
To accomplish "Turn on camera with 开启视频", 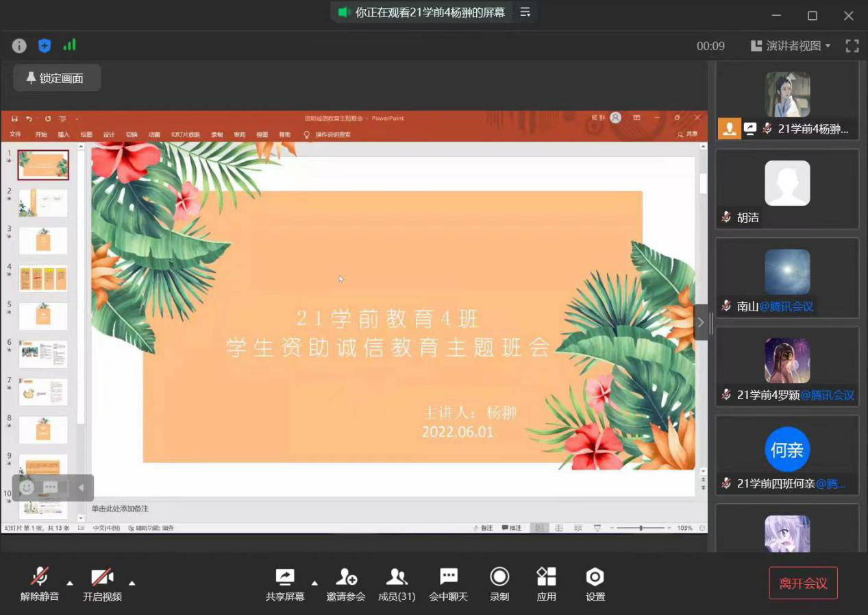I will (x=102, y=584).
